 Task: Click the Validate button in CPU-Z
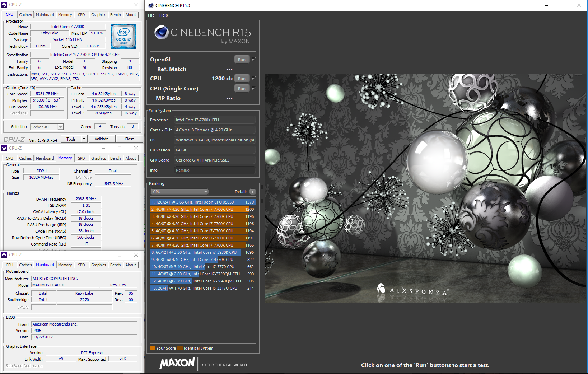click(x=102, y=139)
